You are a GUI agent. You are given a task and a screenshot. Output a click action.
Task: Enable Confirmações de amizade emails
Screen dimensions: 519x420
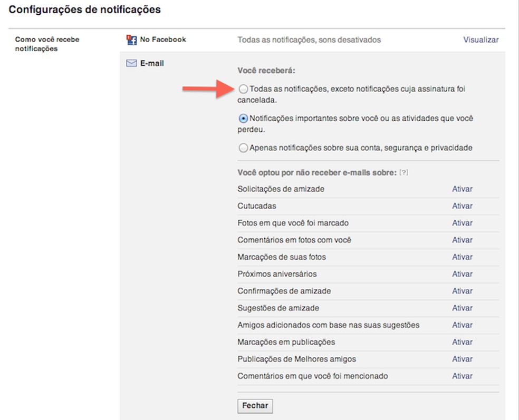coord(462,291)
